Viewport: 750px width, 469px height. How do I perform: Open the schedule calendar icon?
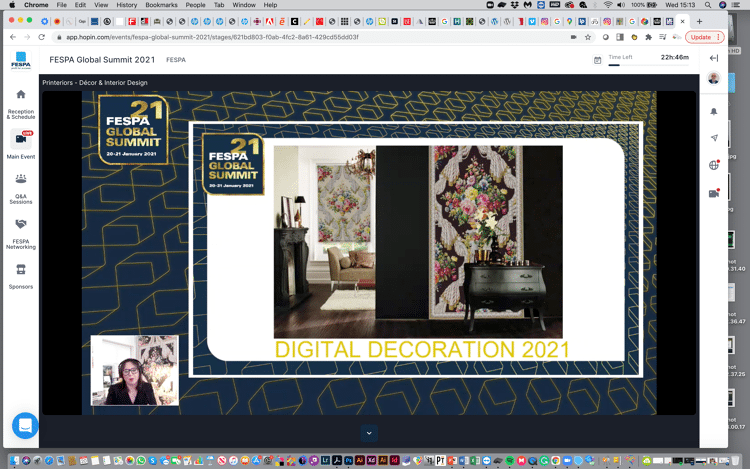point(597,60)
